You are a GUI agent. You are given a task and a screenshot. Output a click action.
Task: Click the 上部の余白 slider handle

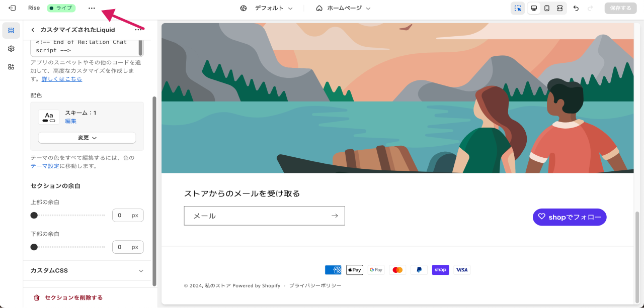click(34, 216)
